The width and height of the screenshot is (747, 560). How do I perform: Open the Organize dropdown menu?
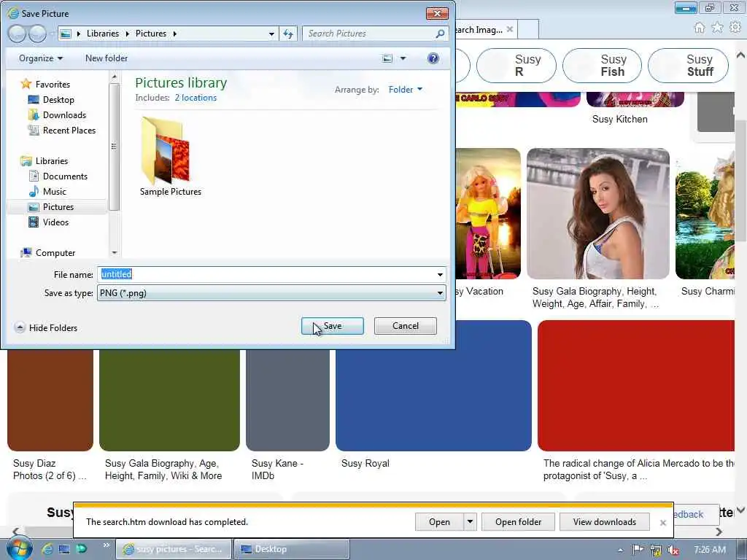pos(41,58)
